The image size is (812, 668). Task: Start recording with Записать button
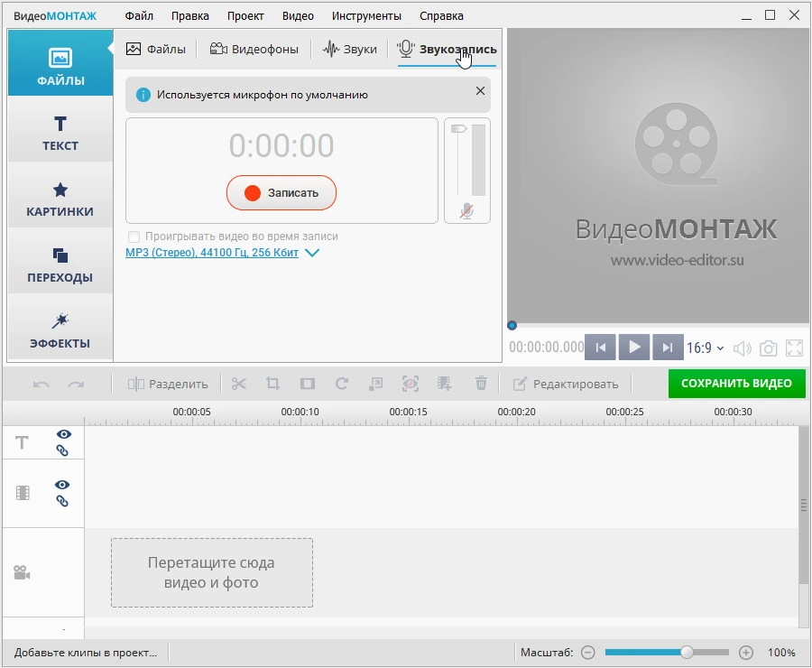(281, 193)
